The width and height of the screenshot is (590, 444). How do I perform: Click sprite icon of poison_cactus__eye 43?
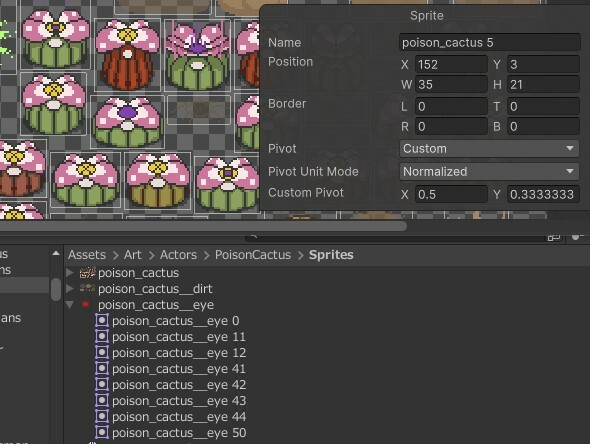[102, 400]
